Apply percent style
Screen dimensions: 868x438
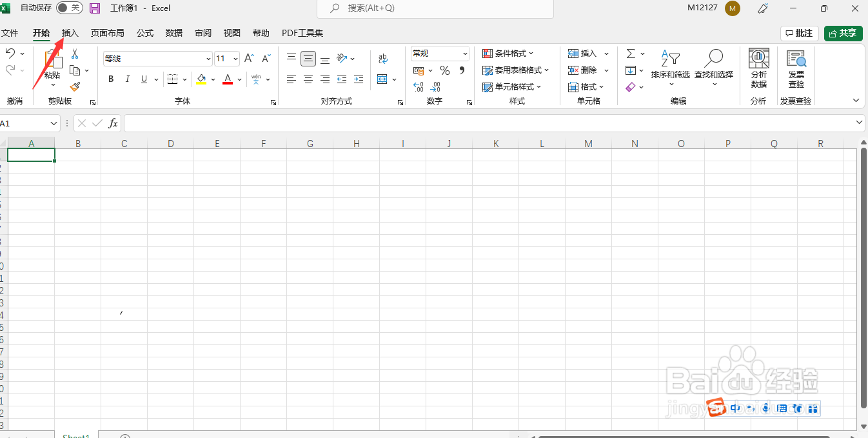pyautogui.click(x=445, y=70)
